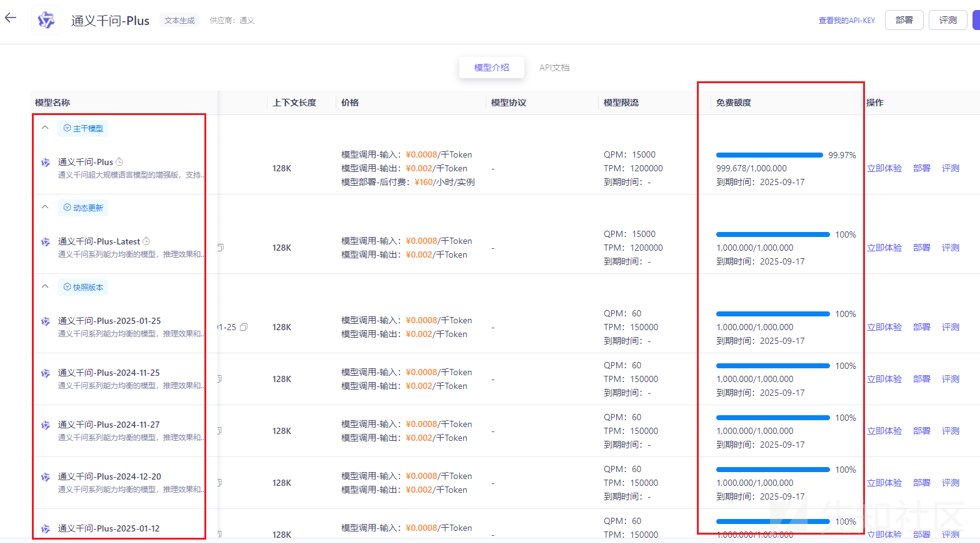Image resolution: width=980 pixels, height=544 pixels.
Task: Click the copy icon in the Plus-Latest row
Action: (220, 248)
